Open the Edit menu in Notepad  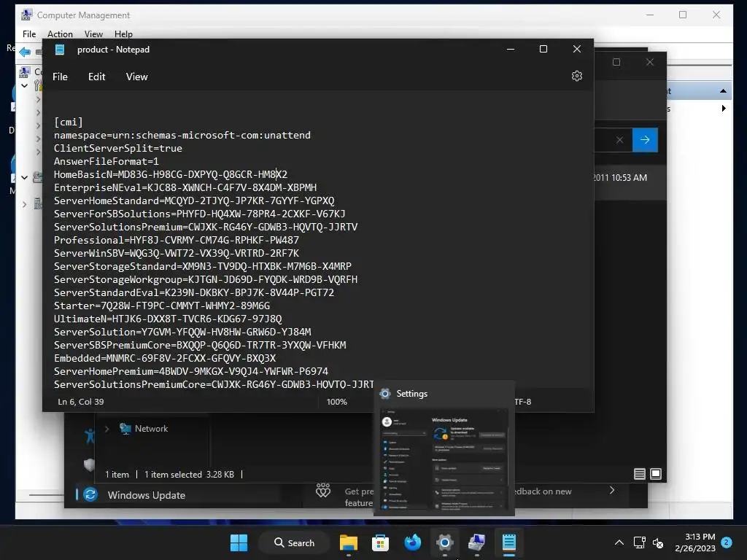click(x=97, y=77)
